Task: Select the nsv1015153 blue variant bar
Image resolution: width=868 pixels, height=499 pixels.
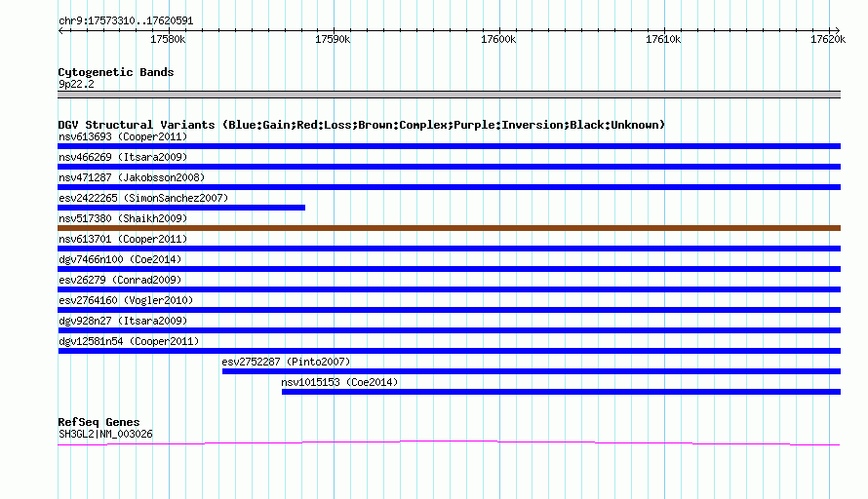Action: point(562,392)
